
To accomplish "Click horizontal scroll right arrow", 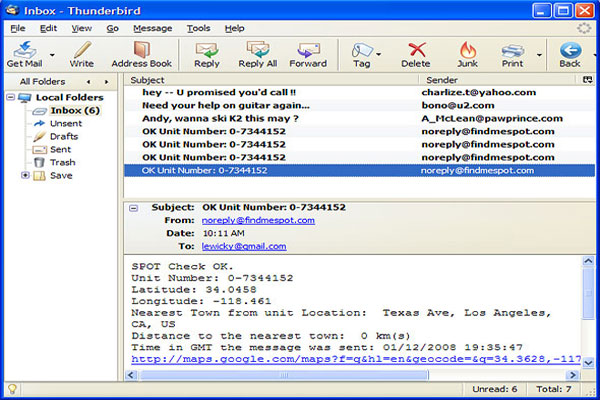I will 572,375.
